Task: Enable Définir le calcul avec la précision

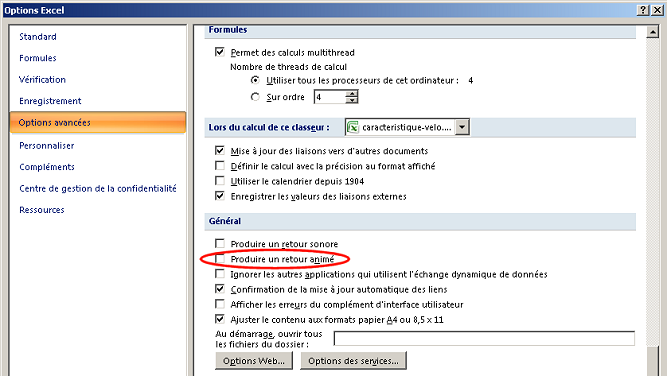Action: (x=220, y=165)
